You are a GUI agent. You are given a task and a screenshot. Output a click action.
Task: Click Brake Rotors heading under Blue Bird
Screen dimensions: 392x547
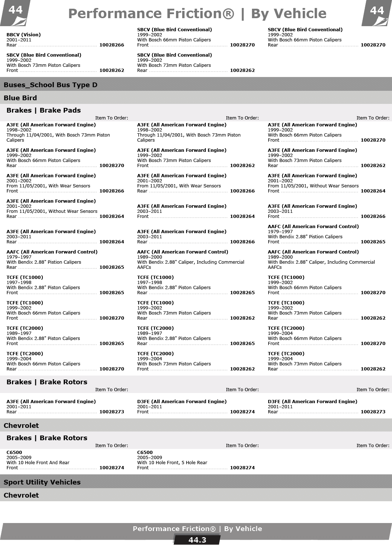[47, 382]
